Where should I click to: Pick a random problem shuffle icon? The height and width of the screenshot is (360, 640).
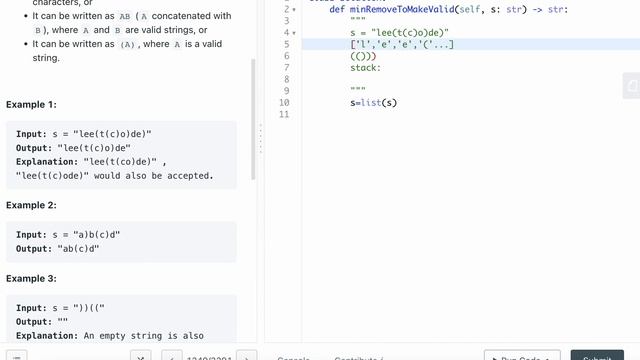tap(141, 356)
